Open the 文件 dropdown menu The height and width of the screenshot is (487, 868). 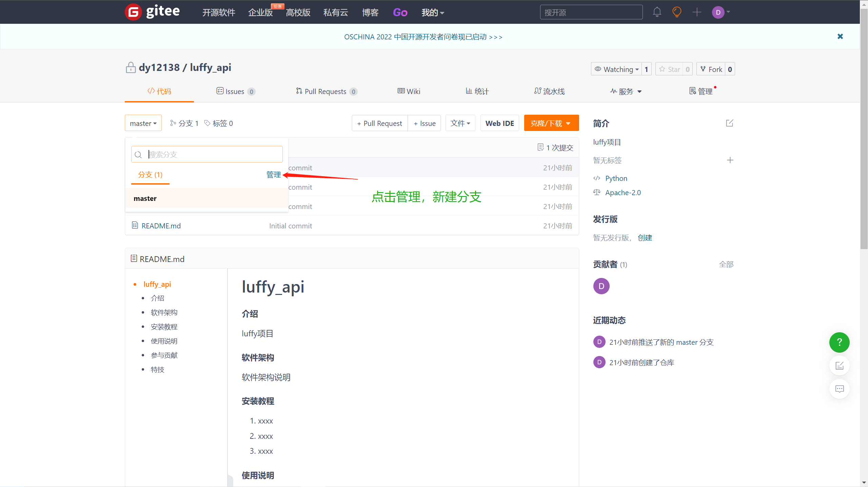[x=460, y=123]
